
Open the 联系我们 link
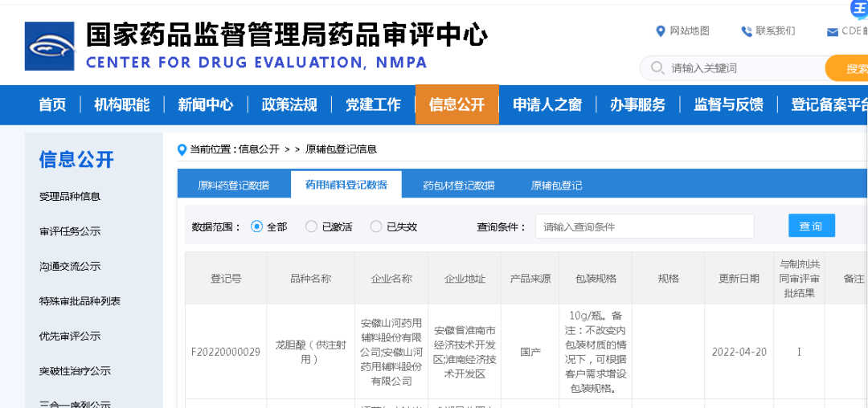coord(776,31)
